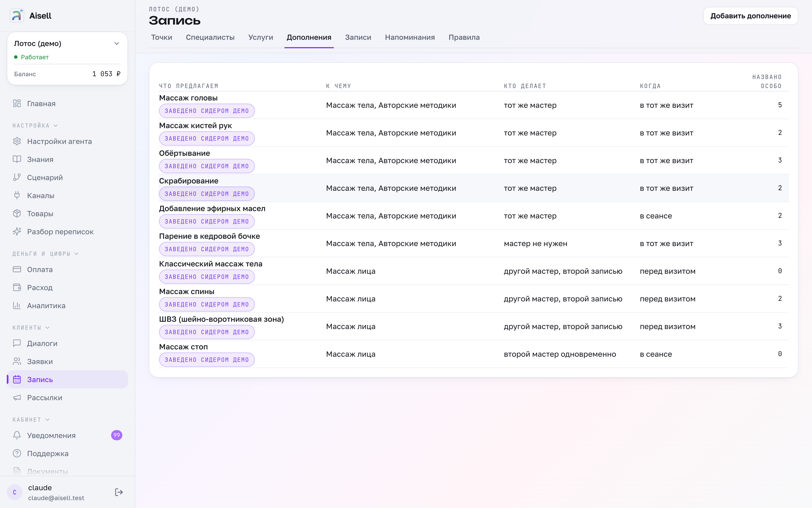Image resolution: width=812 pixels, height=508 pixels.
Task: Click the book icon next to Знания
Action: 17,159
